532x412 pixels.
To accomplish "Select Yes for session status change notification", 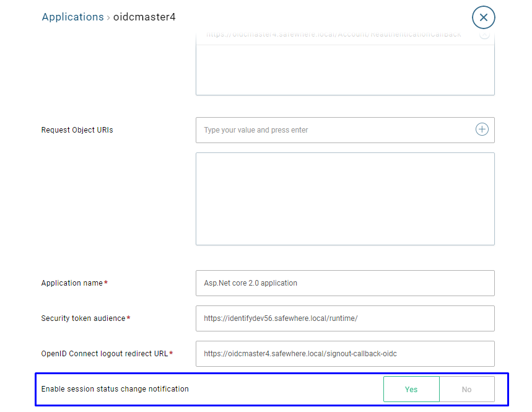I will pos(411,389).
